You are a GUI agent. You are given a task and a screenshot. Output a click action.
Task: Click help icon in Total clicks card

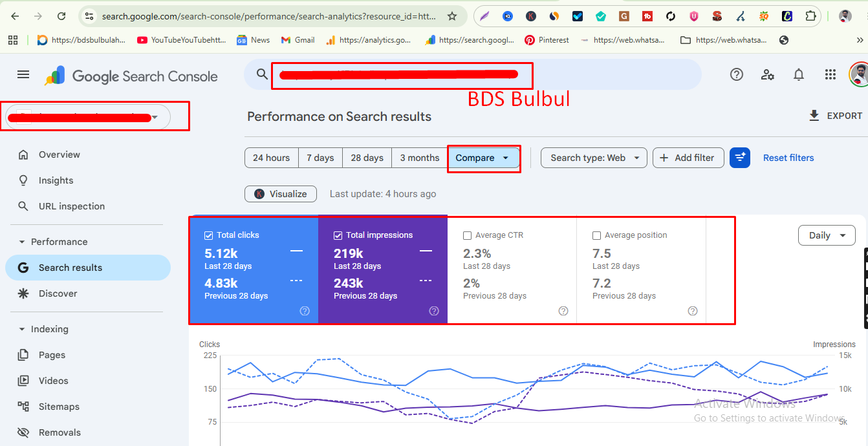pyautogui.click(x=305, y=311)
